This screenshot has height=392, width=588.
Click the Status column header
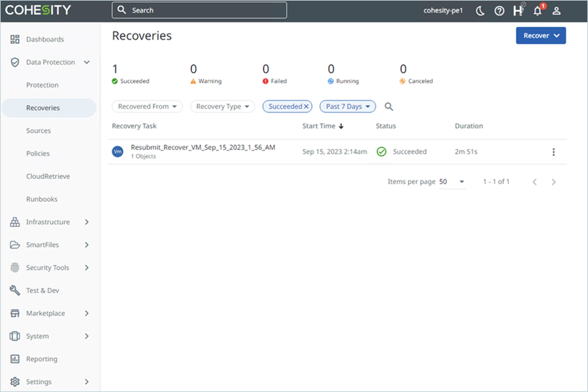[x=386, y=126]
